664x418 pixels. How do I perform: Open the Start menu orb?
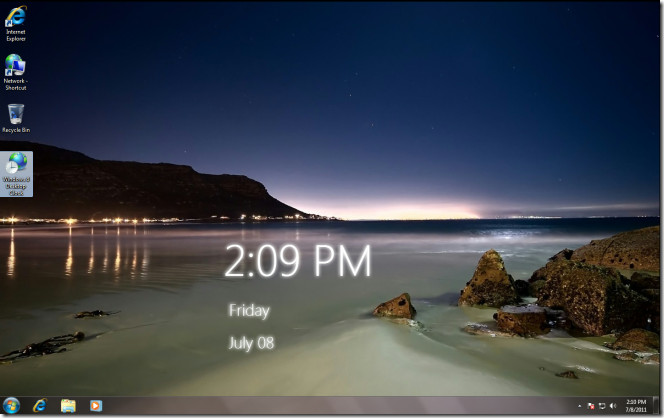point(11,406)
